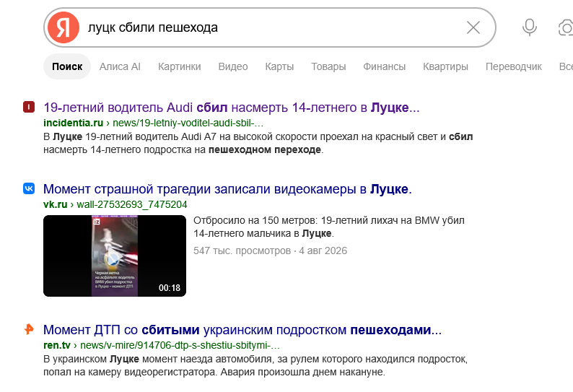
Task: Click the incidentia.ru favicon
Action: (x=29, y=107)
